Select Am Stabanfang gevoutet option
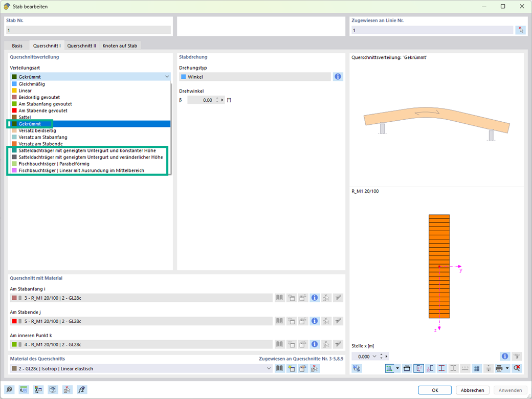The height and width of the screenshot is (399, 532). [90, 104]
